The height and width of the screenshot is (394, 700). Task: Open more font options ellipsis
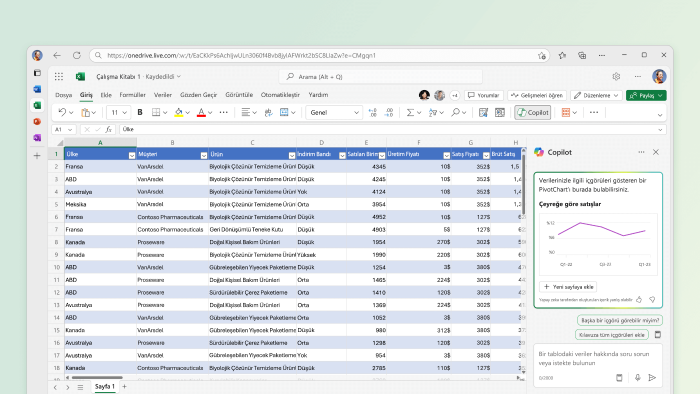(x=224, y=112)
